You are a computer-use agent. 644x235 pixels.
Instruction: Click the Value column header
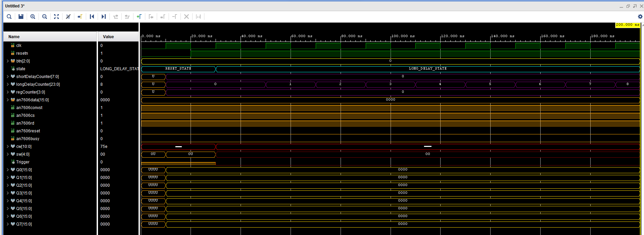tap(118, 36)
